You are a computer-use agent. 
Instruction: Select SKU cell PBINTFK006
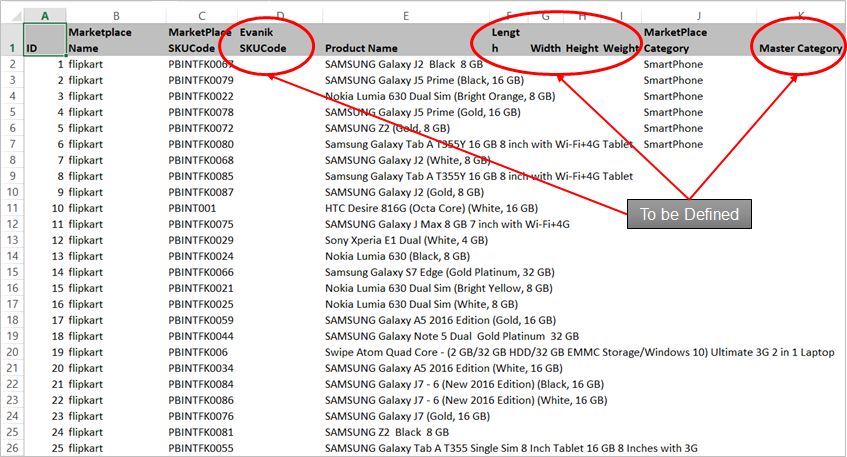coord(201,352)
